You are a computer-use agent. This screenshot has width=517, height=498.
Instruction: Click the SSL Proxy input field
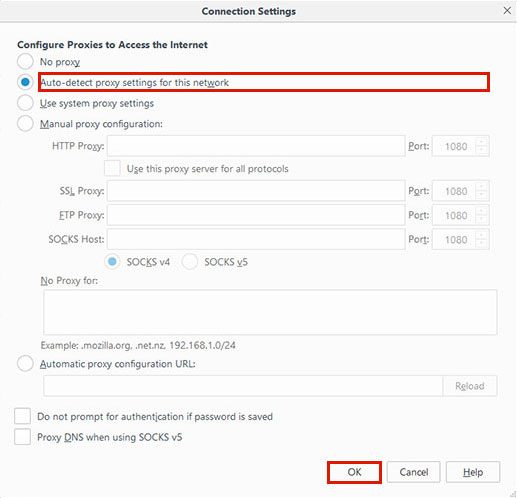pos(256,191)
